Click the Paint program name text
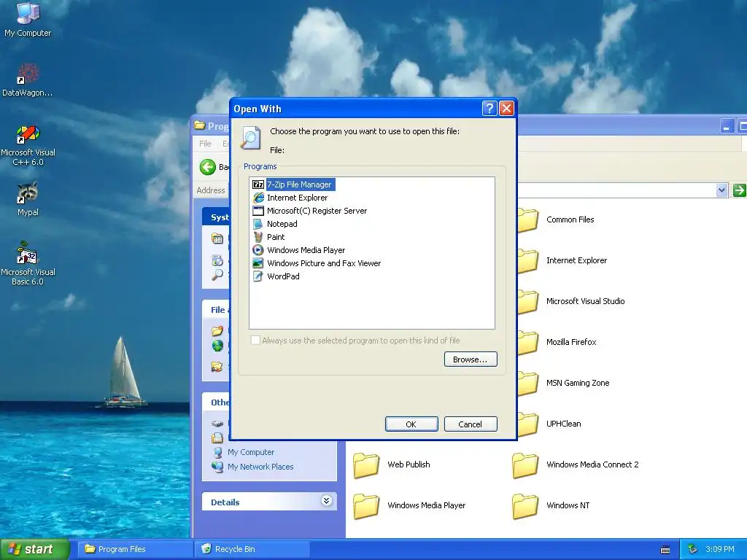Image resolution: width=747 pixels, height=560 pixels. click(x=275, y=237)
